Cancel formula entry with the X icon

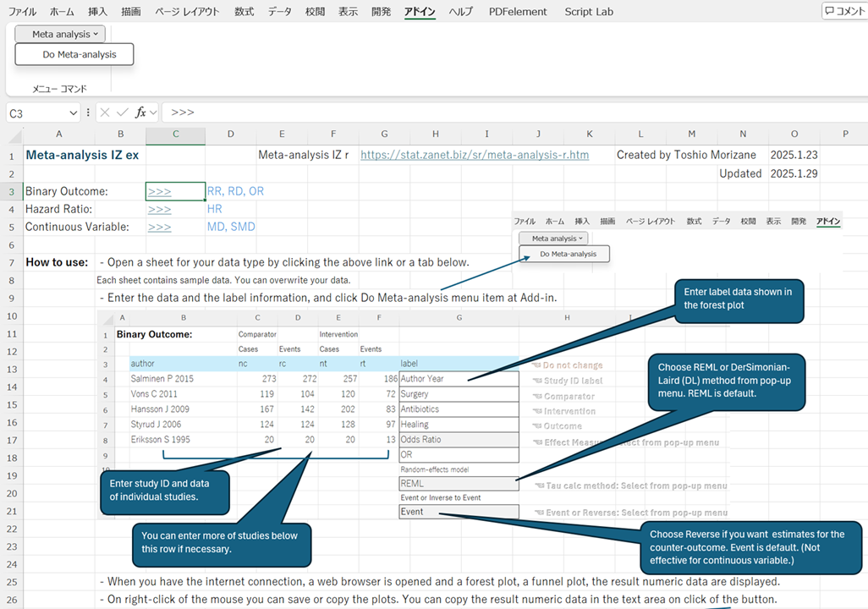(105, 112)
